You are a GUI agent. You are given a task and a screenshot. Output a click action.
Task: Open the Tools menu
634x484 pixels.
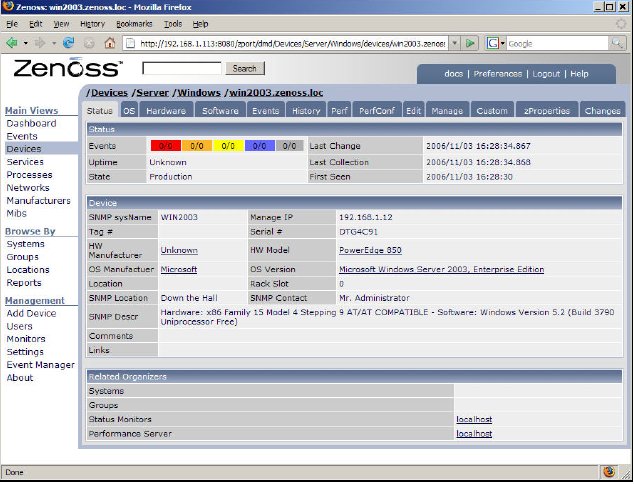pyautogui.click(x=173, y=24)
